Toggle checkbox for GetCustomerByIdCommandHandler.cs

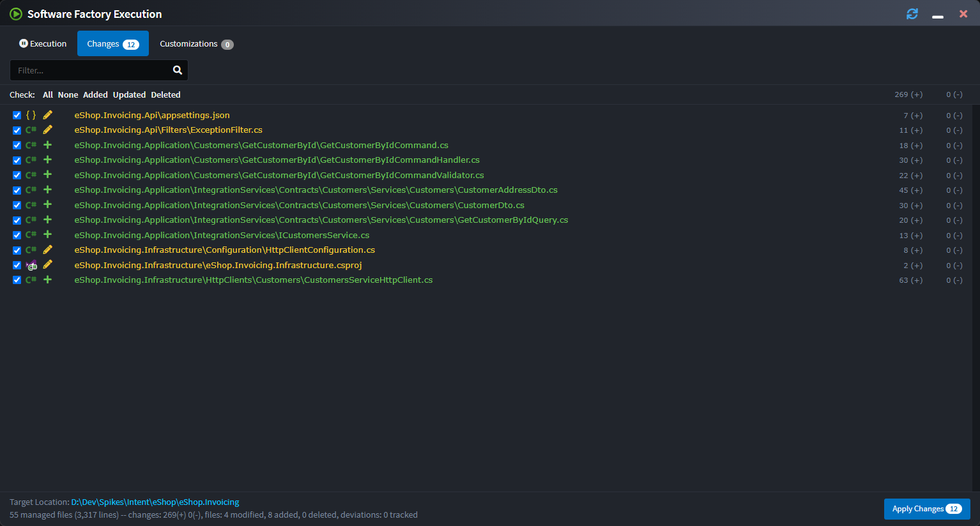[17, 160]
